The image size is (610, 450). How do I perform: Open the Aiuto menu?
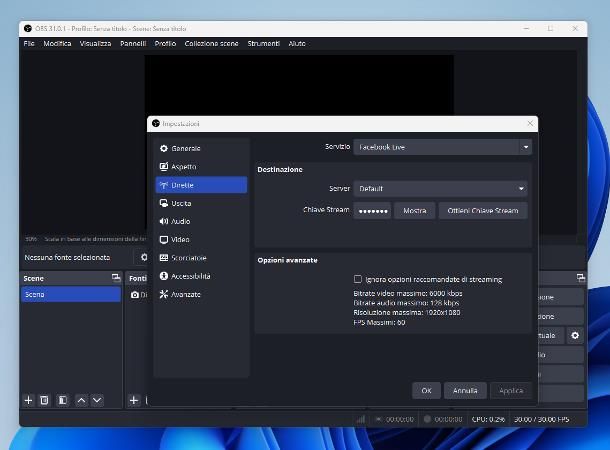297,44
